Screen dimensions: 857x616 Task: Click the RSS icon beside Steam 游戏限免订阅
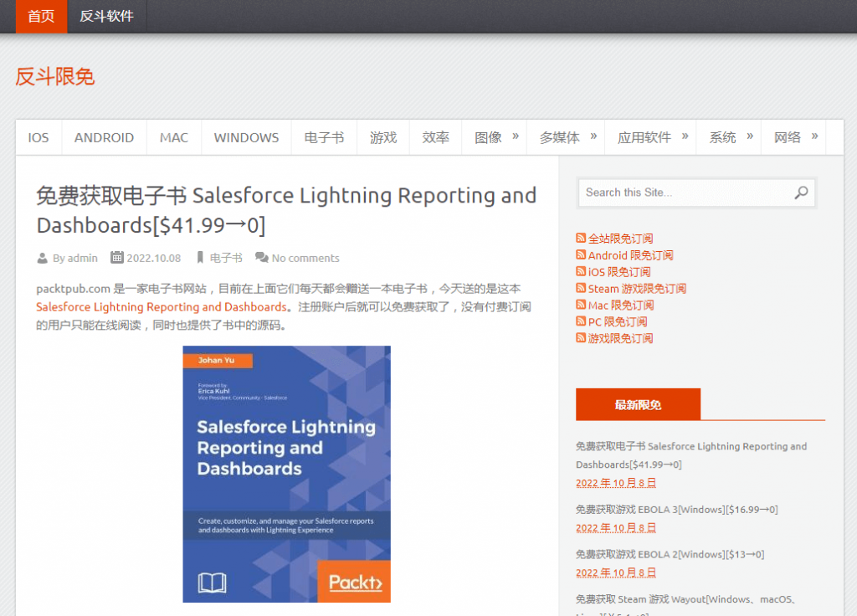(582, 289)
